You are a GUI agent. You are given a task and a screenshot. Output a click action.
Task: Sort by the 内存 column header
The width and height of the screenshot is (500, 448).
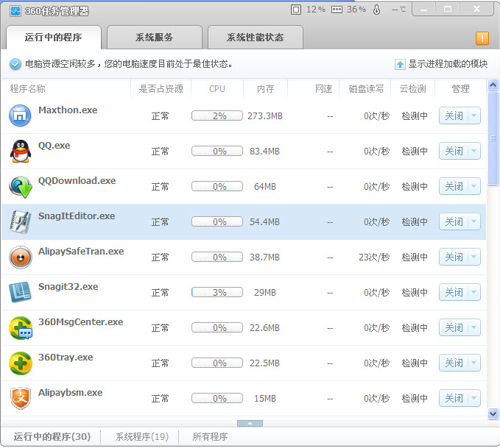265,89
